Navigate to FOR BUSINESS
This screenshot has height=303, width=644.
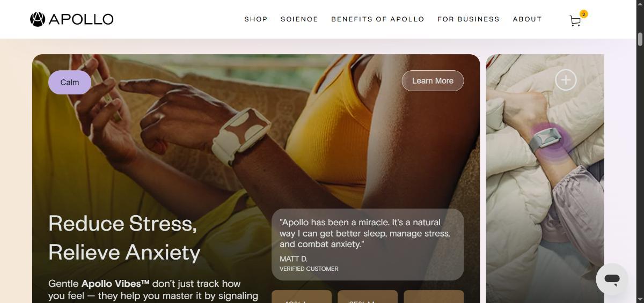[469, 19]
